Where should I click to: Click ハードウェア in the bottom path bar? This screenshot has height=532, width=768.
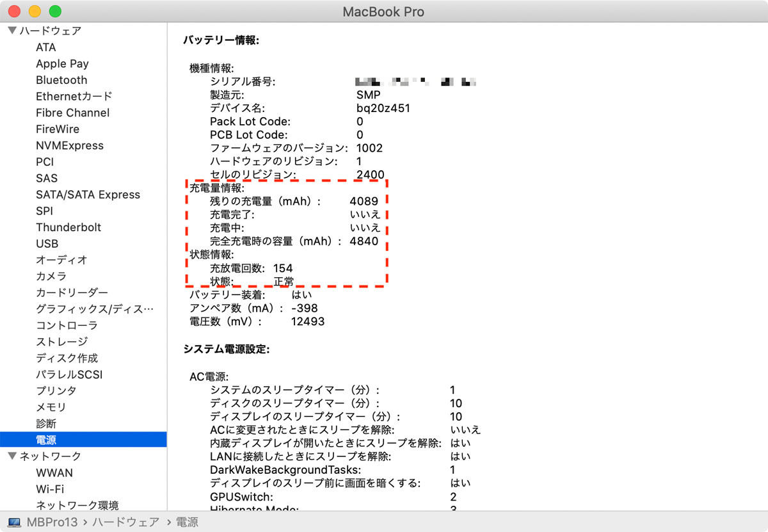[x=126, y=522]
